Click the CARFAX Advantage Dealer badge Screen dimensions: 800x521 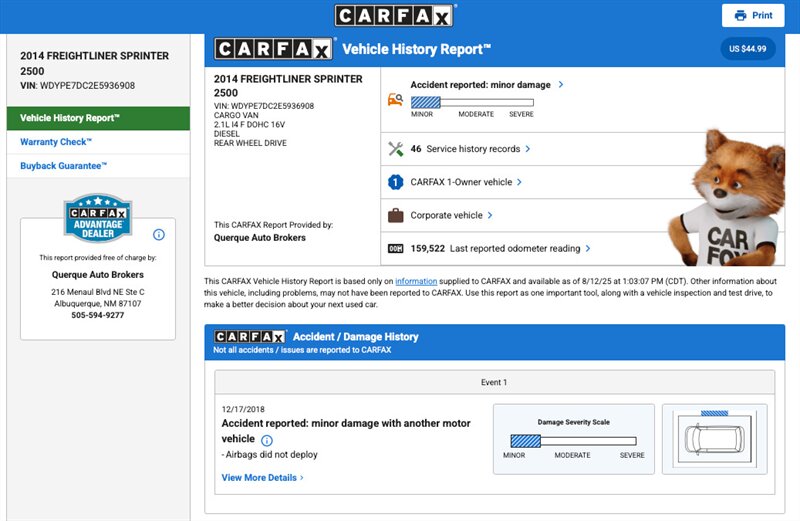coord(98,217)
